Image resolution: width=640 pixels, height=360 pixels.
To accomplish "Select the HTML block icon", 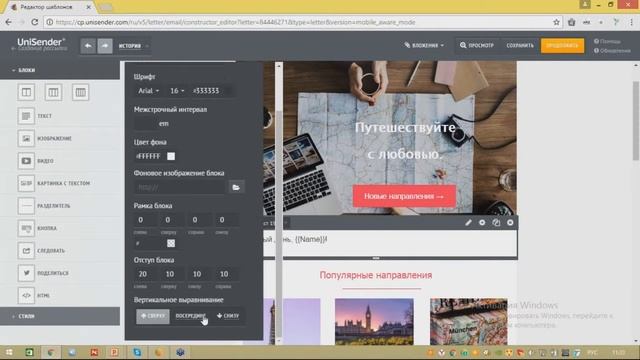I will coord(26,296).
